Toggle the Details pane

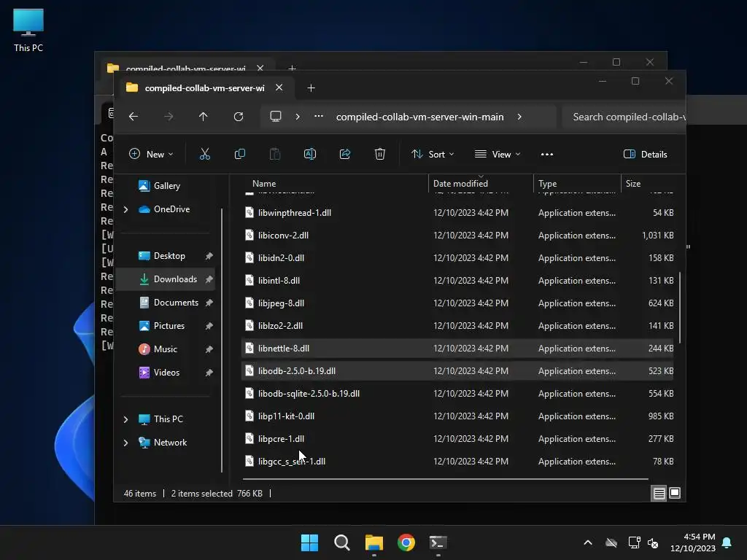point(646,155)
